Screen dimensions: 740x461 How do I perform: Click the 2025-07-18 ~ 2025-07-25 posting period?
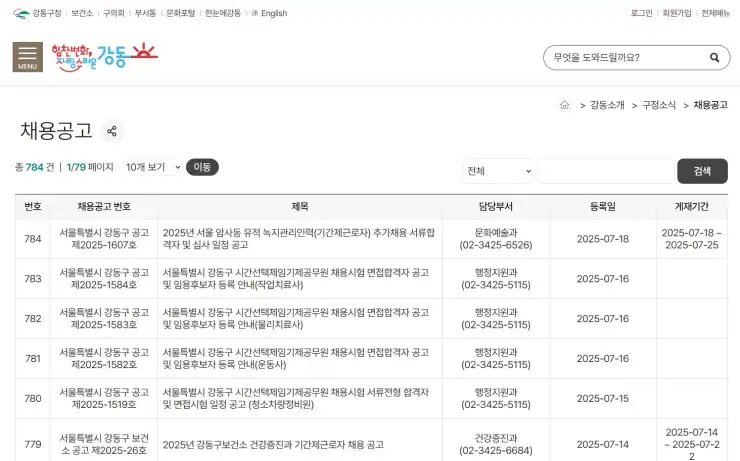(x=692, y=239)
